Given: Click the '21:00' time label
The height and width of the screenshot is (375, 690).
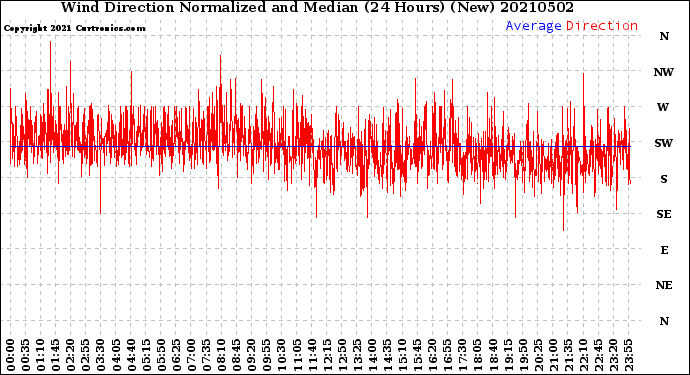Looking at the screenshot, I should click(x=553, y=355).
